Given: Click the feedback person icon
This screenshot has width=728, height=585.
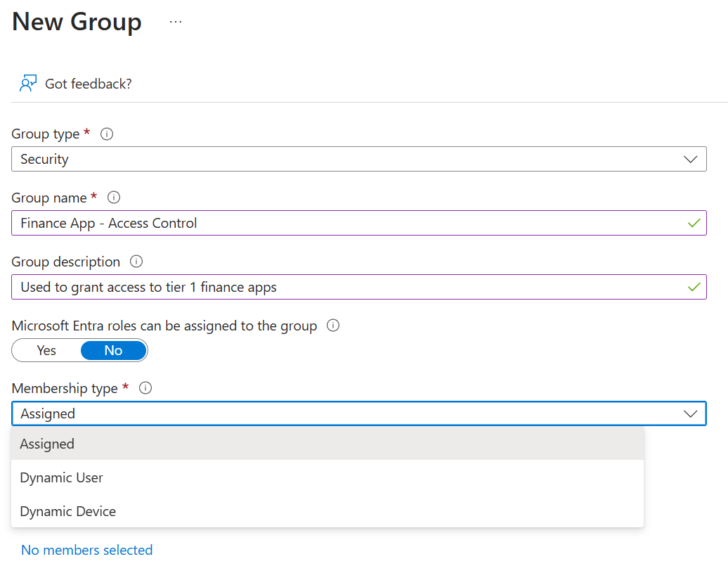Looking at the screenshot, I should click(x=27, y=82).
